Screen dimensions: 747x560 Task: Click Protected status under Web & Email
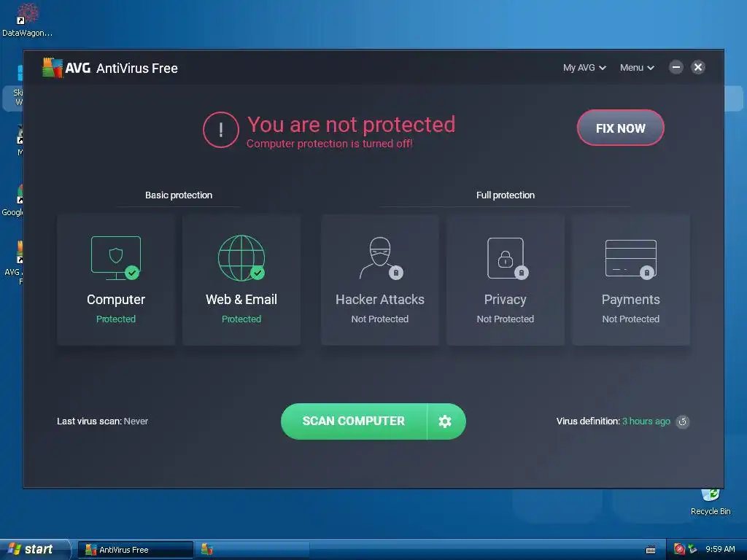click(x=241, y=319)
